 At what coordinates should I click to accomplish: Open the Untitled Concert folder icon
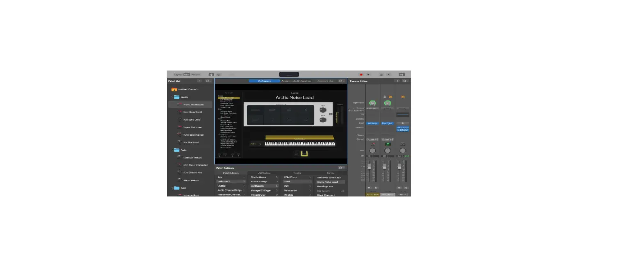coord(174,89)
